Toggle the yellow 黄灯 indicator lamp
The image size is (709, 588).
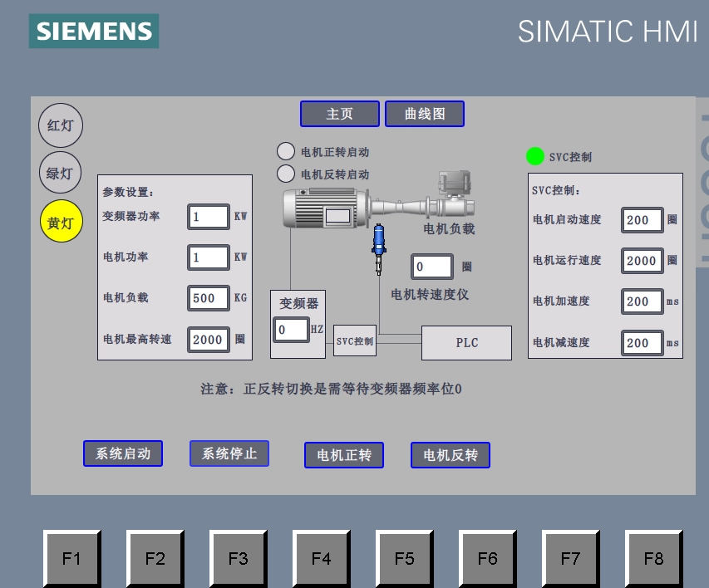61,222
